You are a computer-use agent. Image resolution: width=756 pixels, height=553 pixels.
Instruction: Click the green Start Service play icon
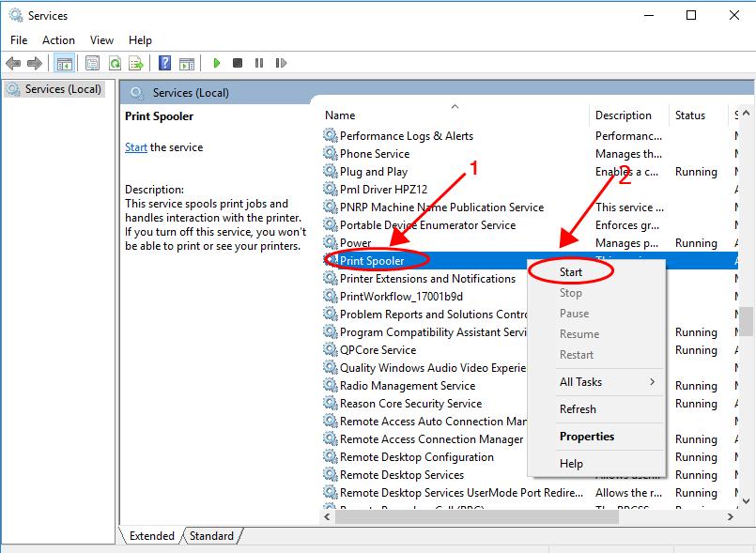click(217, 63)
